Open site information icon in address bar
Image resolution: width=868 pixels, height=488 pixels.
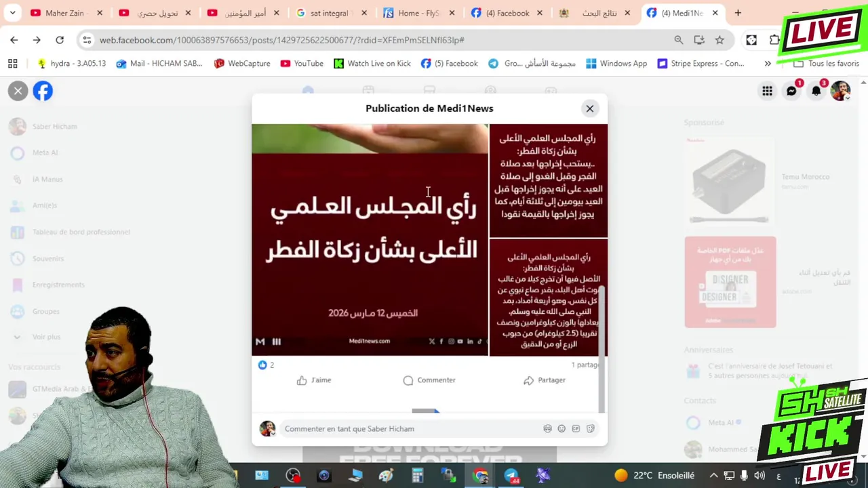(x=87, y=40)
